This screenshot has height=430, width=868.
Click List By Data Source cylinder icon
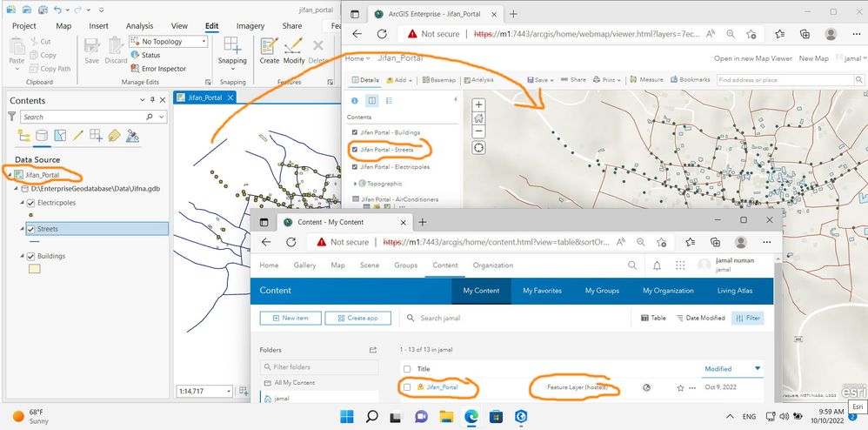[x=42, y=135]
